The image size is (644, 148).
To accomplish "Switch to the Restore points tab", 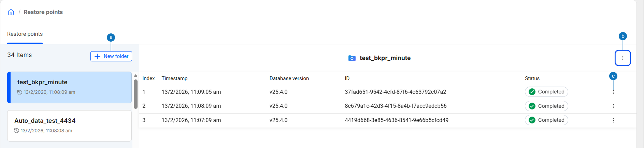I will point(25,34).
